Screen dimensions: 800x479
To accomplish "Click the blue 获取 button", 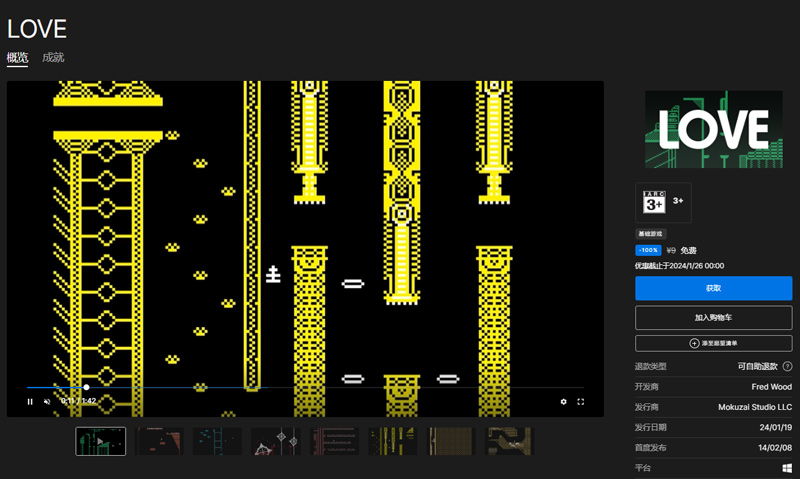I will 713,288.
